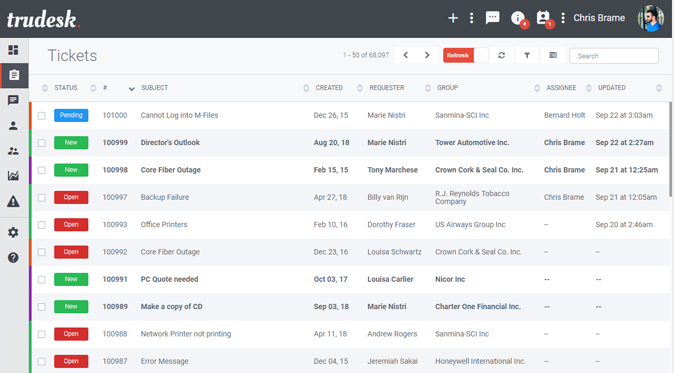
Task: Toggle the switch beside the Refresh label
Action: [481, 55]
